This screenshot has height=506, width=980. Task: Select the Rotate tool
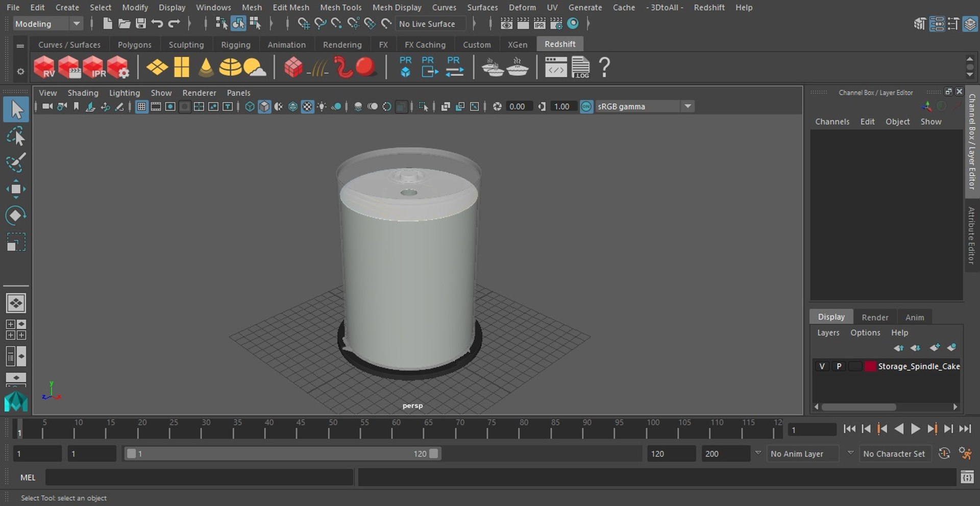coord(16,215)
